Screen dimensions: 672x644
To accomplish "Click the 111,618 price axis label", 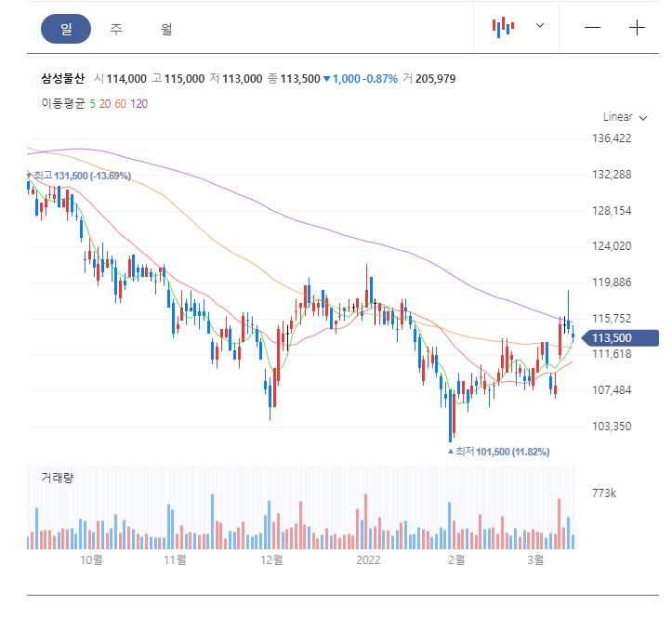I will [612, 354].
